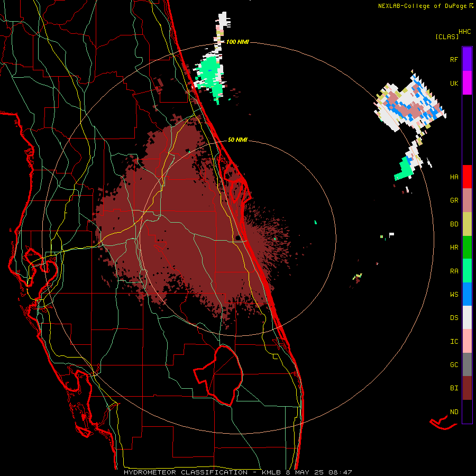Click the 'BI' legend label
The image size is (476, 476).
(454, 388)
